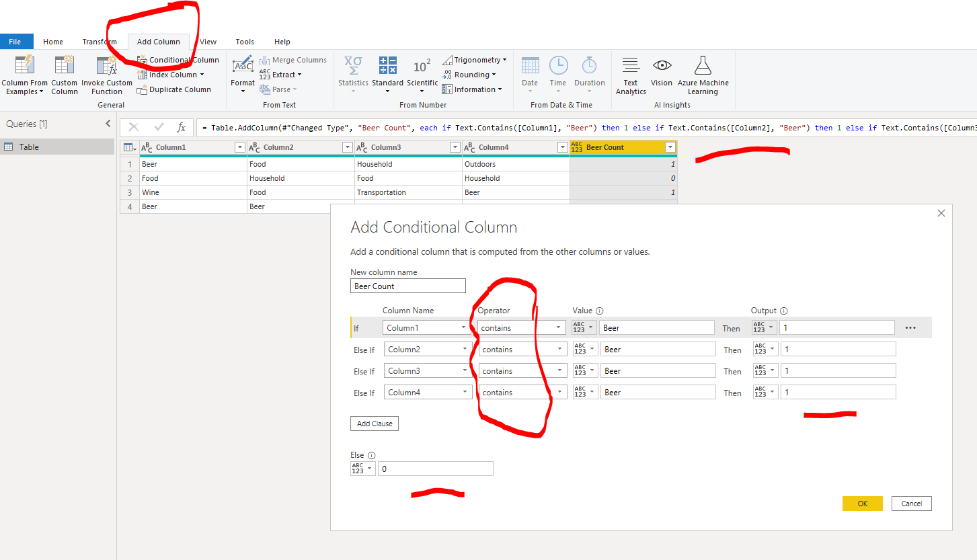Change Column1 data type icon

click(147, 147)
